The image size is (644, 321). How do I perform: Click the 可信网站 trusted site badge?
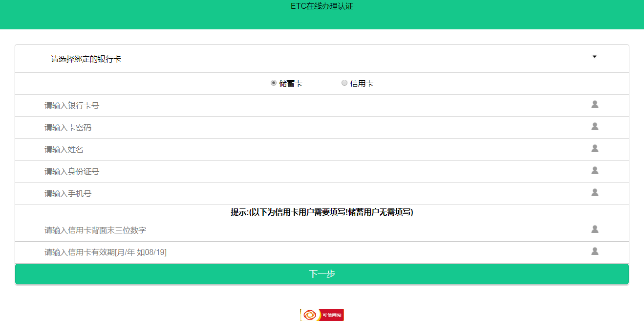point(322,315)
